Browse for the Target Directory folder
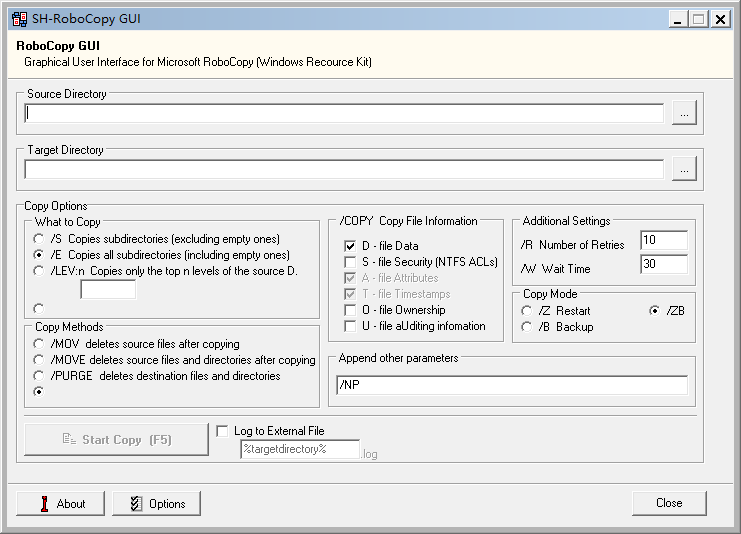Viewport: 741px width, 534px height. pyautogui.click(x=683, y=169)
